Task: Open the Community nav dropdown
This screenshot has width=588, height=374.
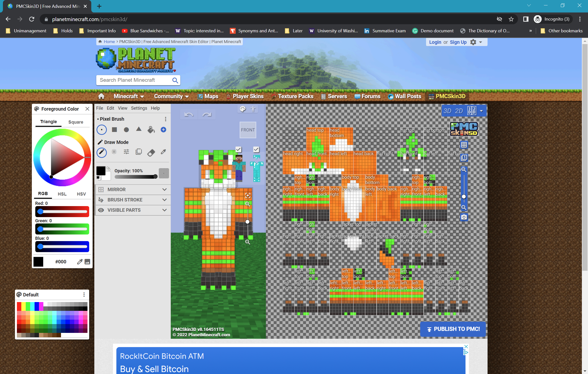Action: pos(171,96)
